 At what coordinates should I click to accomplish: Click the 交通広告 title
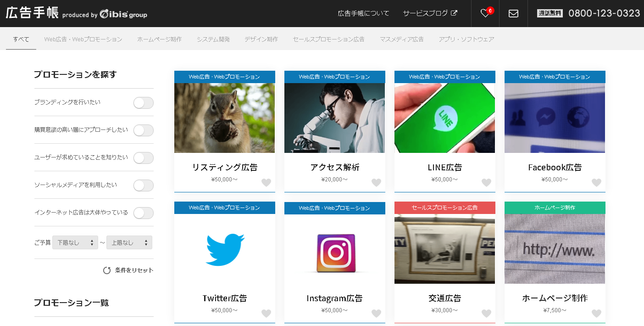coord(445,298)
